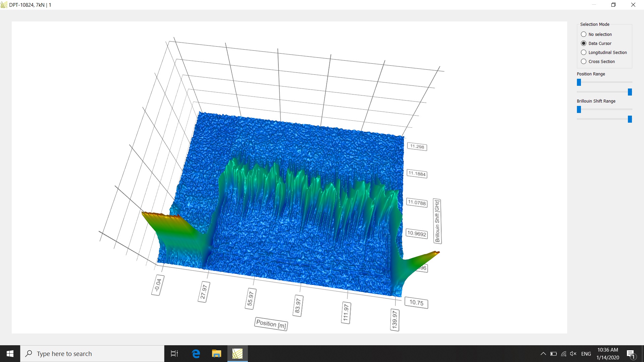Click the ENG language indicator

(586, 354)
